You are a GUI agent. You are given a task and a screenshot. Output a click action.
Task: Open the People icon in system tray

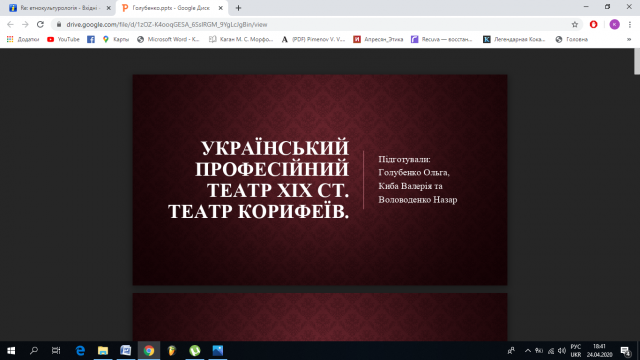point(511,351)
